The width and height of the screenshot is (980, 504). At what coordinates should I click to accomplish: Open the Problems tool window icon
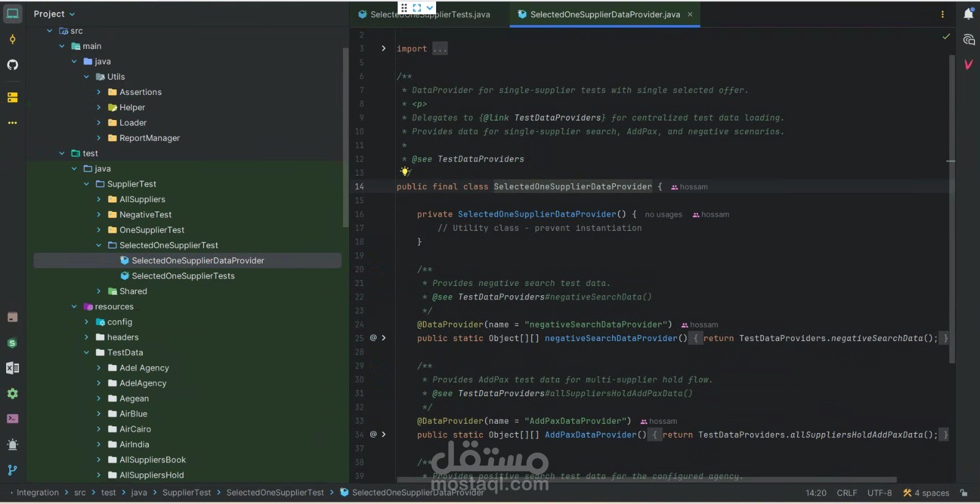point(13,445)
